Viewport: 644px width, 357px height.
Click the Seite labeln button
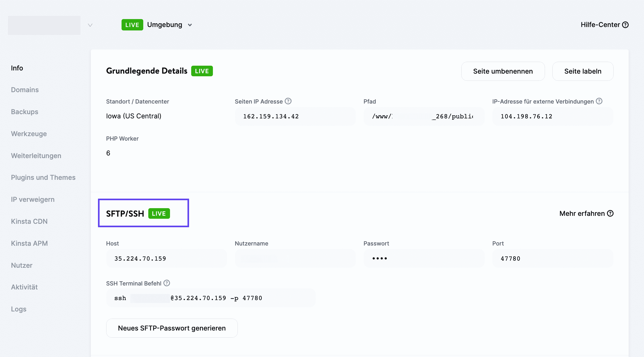click(x=583, y=71)
